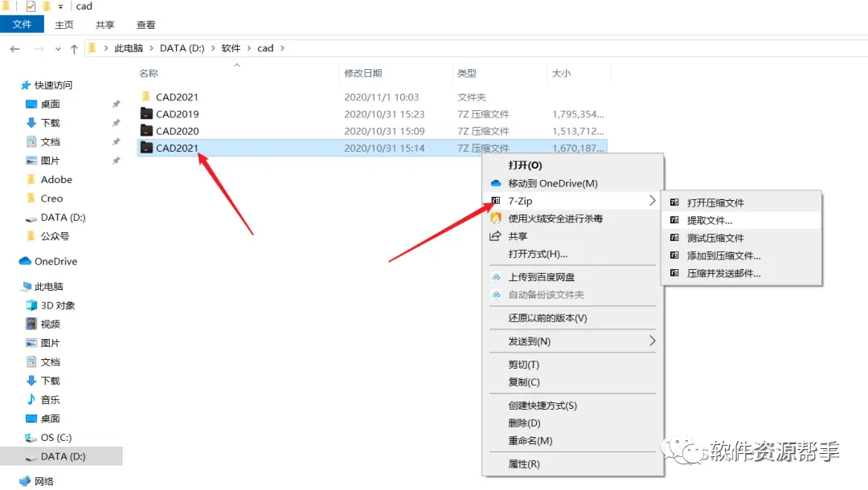Open the 共享 ribbon tab
This screenshot has width=868, height=490.
(x=104, y=25)
